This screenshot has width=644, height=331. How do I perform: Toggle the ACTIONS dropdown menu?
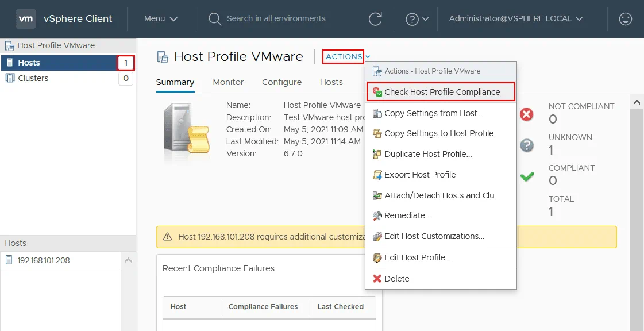click(347, 57)
